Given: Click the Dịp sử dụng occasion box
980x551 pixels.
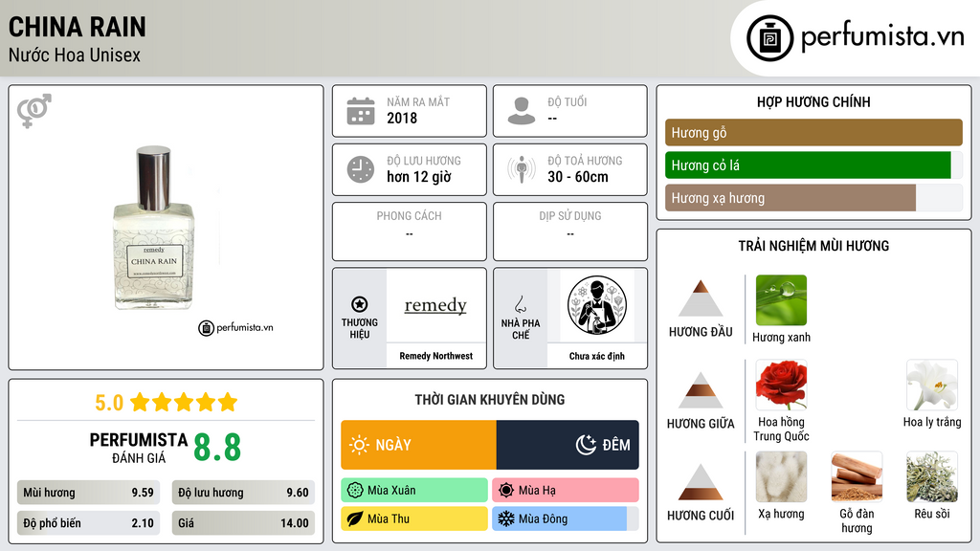Looking at the screenshot, I should click(570, 231).
